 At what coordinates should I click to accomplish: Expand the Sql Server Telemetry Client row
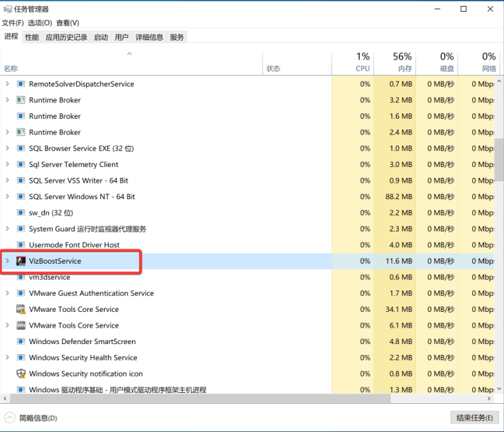[x=7, y=164]
